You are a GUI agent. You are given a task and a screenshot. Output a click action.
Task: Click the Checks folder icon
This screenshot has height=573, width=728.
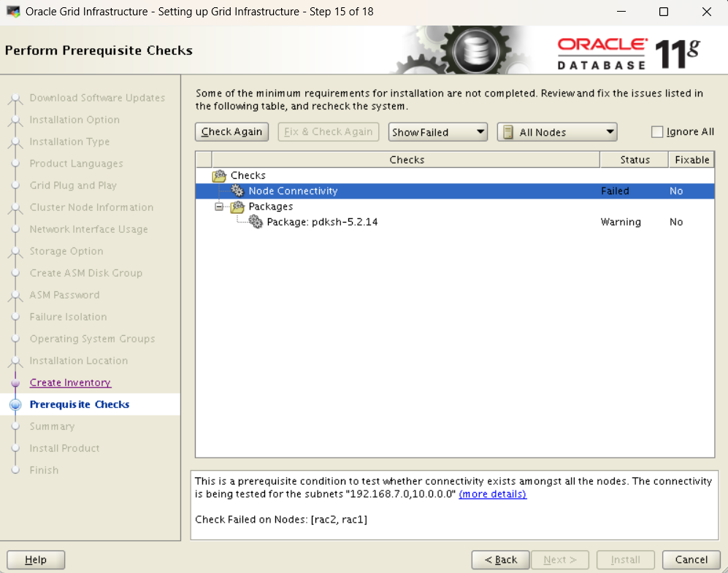(x=219, y=176)
